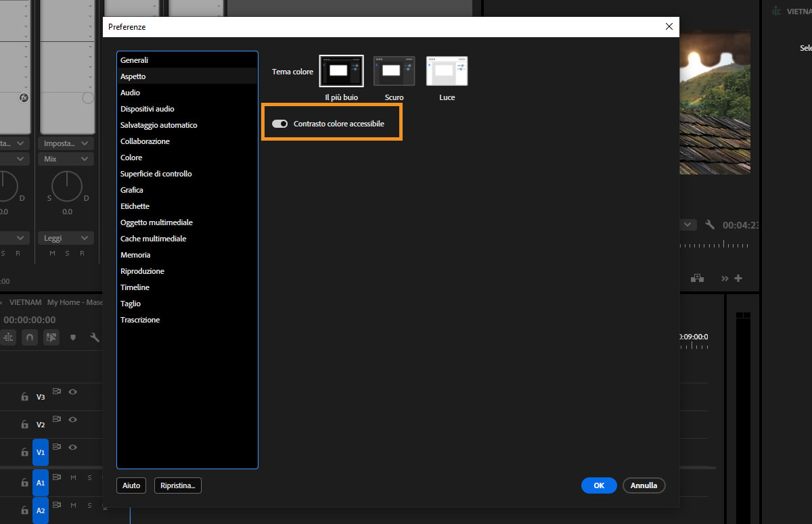812x524 pixels.
Task: Solo timeline track A1
Action: (89, 477)
